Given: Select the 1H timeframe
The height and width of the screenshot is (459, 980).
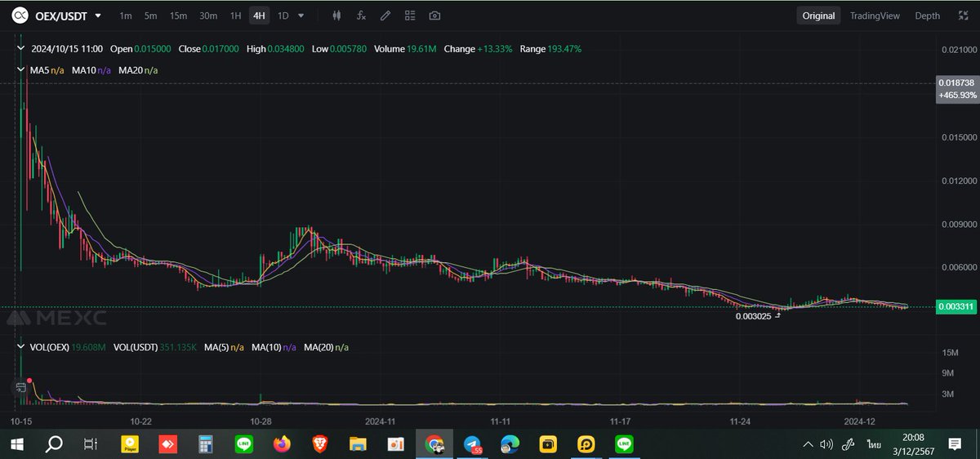Looking at the screenshot, I should click(235, 16).
